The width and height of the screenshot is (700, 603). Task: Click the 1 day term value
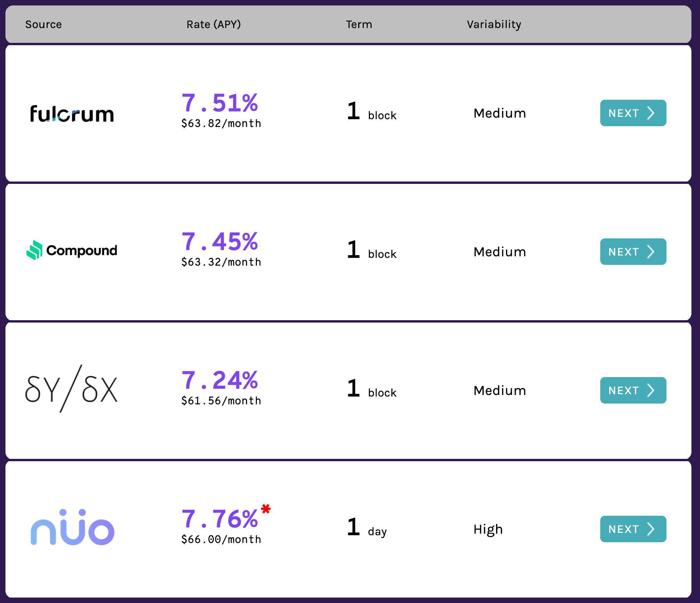[x=367, y=528]
